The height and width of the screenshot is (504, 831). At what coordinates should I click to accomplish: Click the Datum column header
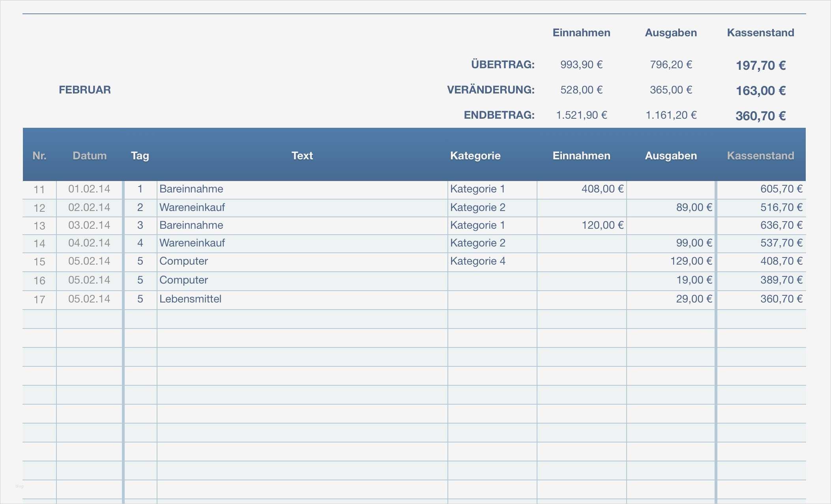tap(90, 156)
